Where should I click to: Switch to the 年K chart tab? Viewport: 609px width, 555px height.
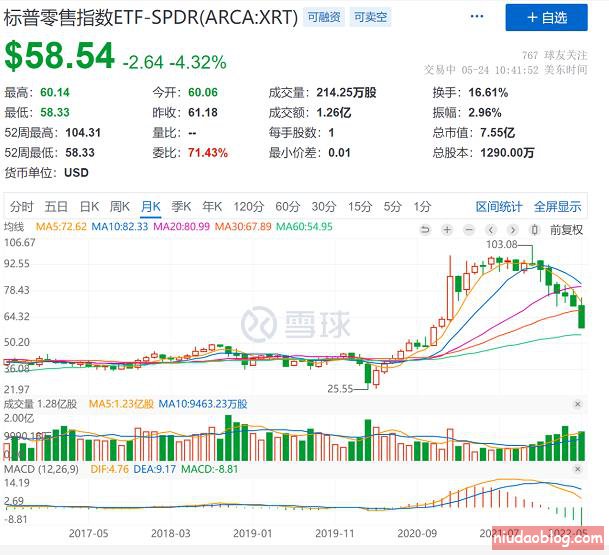tap(212, 207)
